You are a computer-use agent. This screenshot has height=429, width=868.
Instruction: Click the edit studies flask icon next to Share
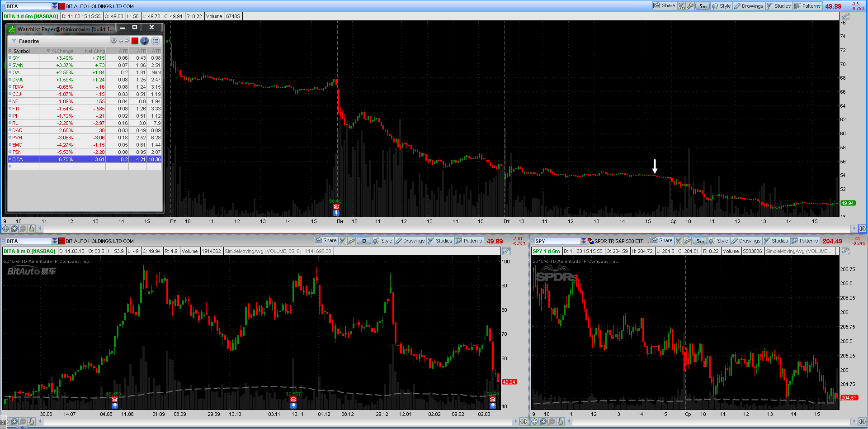pos(682,6)
